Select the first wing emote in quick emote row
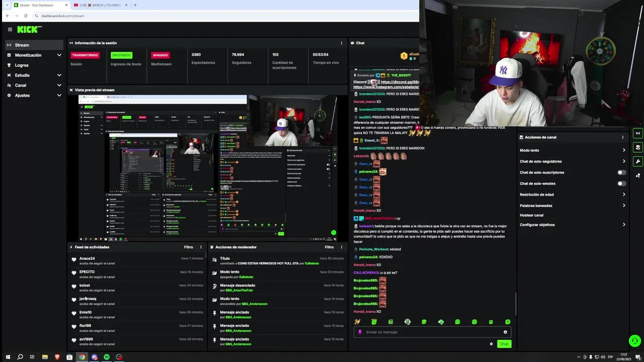644x362 pixels. point(357,322)
